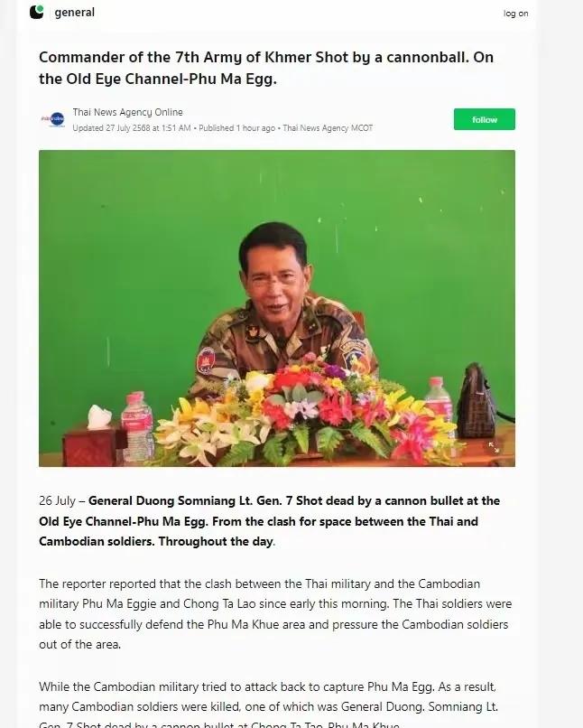Click the article photo of the commander
This screenshot has height=728, width=583.
tap(277, 308)
